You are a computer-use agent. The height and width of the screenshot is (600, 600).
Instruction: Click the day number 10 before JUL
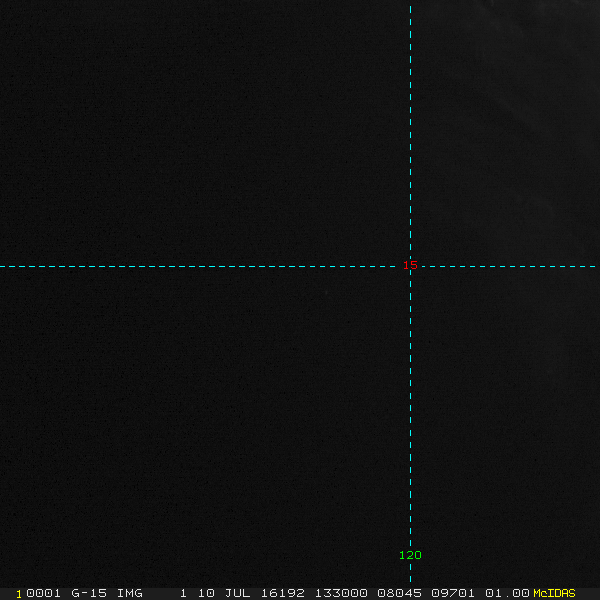[x=206, y=593]
